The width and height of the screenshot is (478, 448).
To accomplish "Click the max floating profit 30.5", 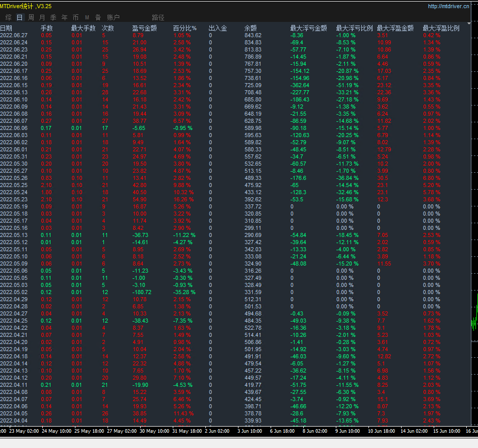I will tap(383, 178).
